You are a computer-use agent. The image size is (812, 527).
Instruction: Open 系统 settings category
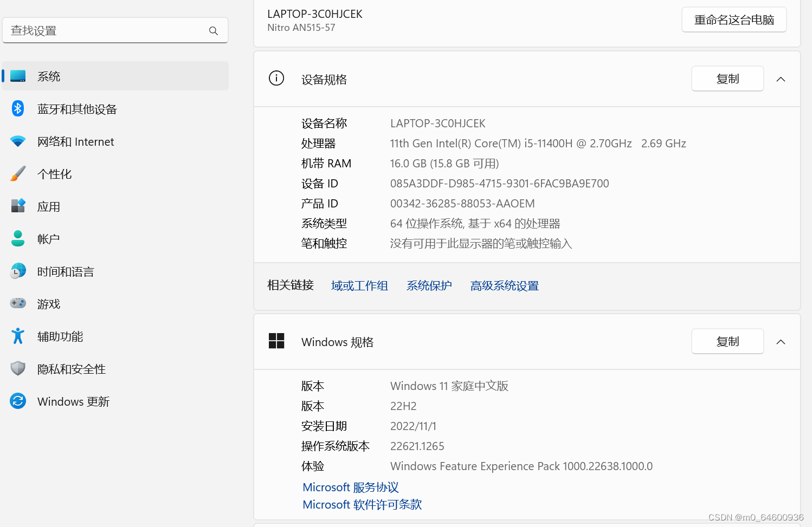click(115, 76)
